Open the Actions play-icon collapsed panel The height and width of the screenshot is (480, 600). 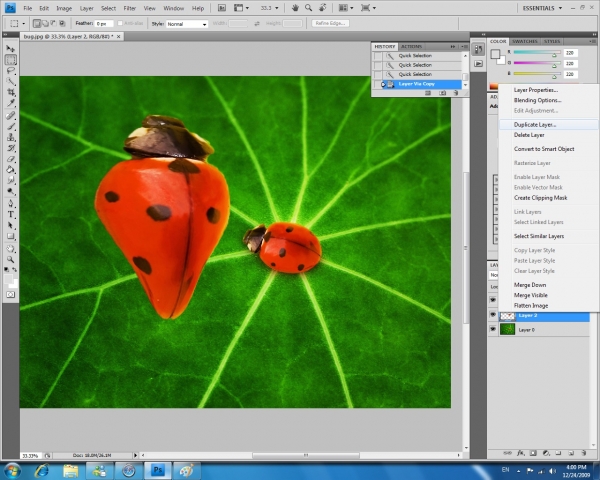click(x=479, y=64)
